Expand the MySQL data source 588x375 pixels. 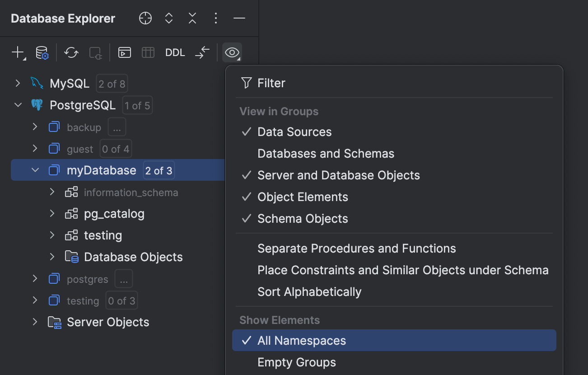pos(17,84)
